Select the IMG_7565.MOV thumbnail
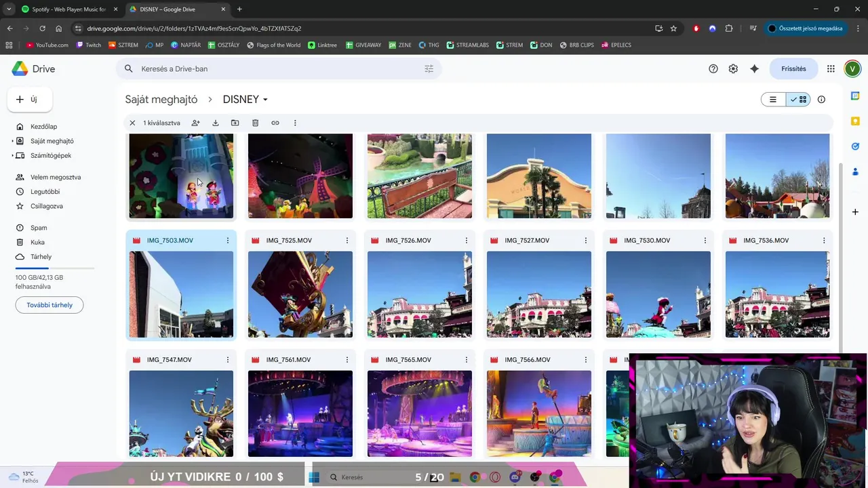The height and width of the screenshot is (488, 868). click(x=420, y=413)
